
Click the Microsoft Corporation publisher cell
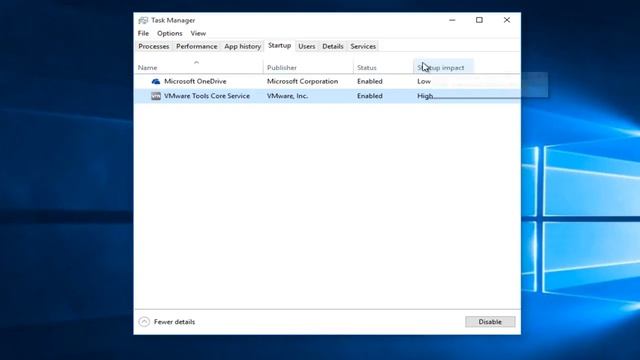302,82
